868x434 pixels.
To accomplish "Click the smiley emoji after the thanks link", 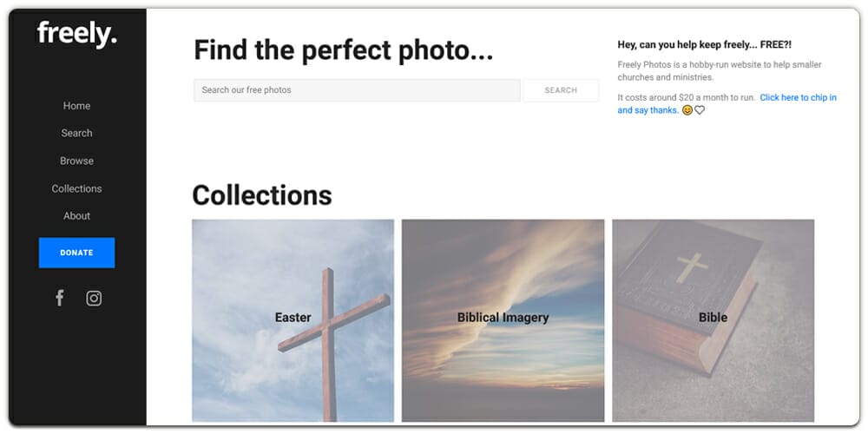I will [687, 110].
